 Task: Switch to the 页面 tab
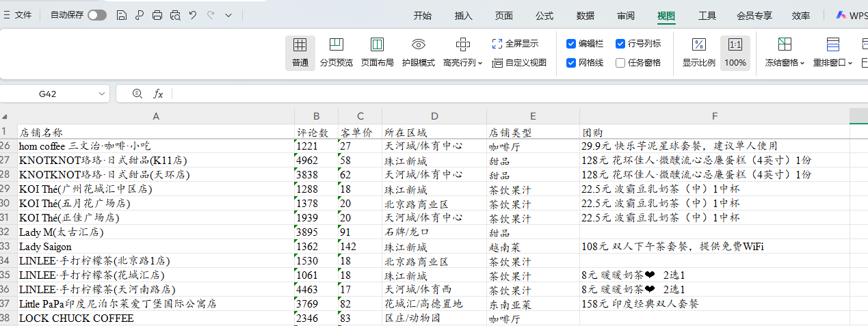point(504,16)
